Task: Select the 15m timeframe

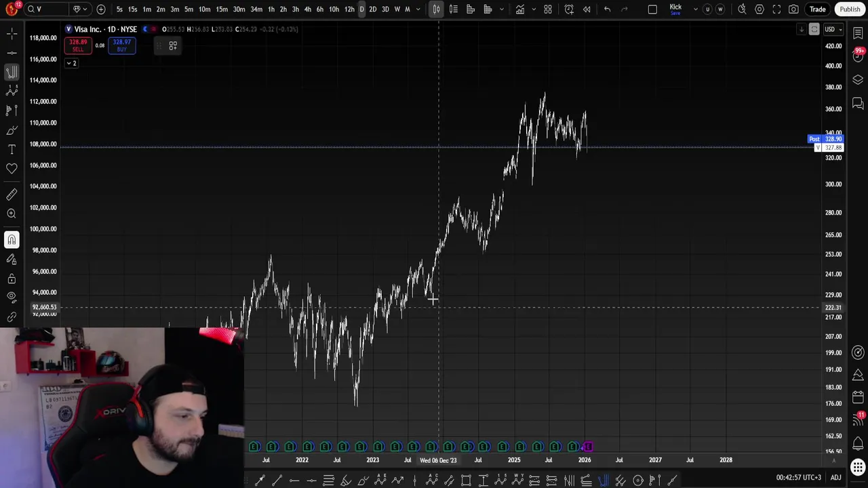Action: pyautogui.click(x=222, y=9)
